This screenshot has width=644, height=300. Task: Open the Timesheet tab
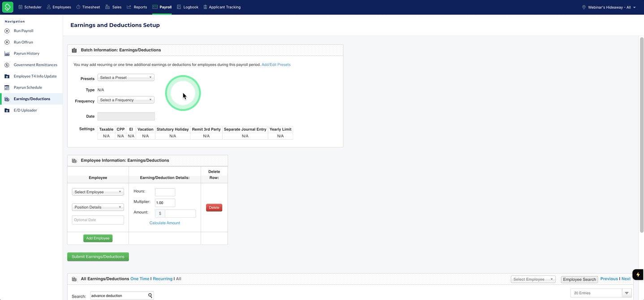point(88,7)
